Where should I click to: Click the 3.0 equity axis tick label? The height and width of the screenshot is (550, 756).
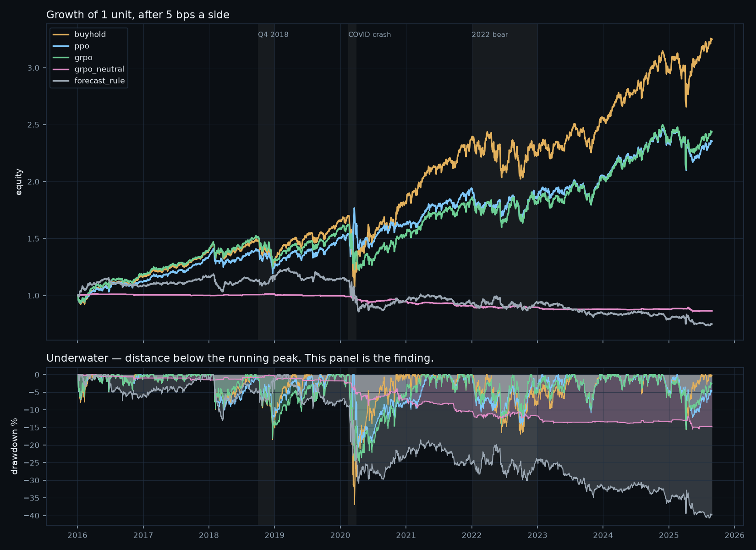[x=33, y=68]
